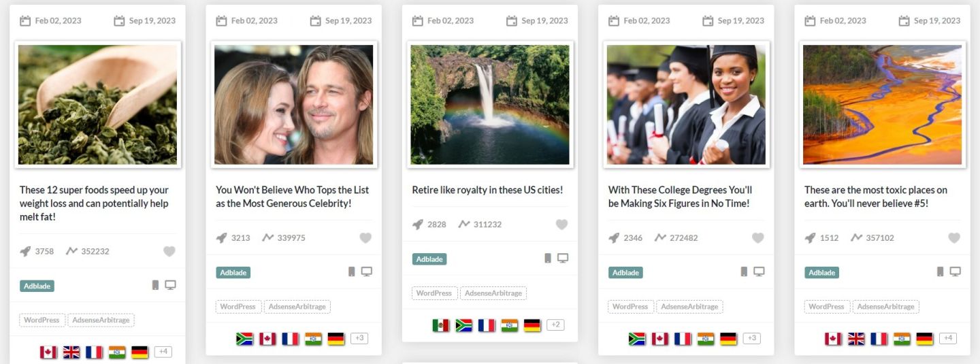Open the waterfall rainbow ad thumbnail

pyautogui.click(x=490, y=104)
